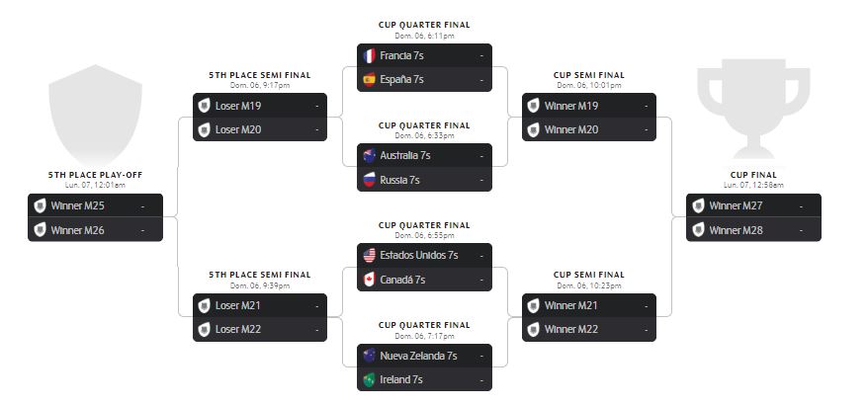Select the Winner M28 final row
The height and width of the screenshot is (406, 868).
[x=753, y=230]
